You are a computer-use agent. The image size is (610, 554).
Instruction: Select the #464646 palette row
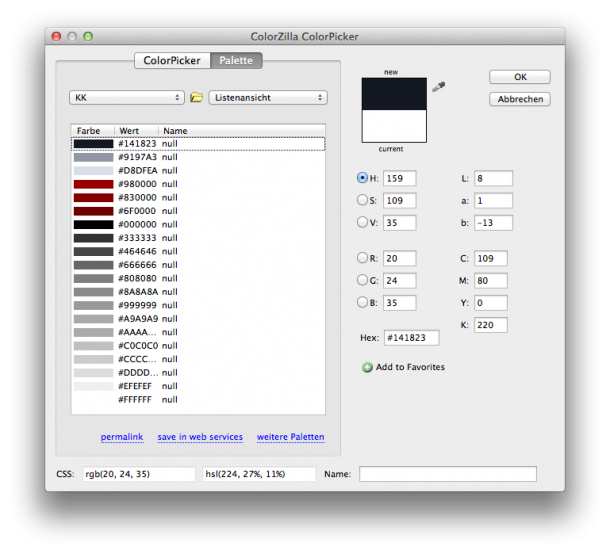(x=198, y=251)
